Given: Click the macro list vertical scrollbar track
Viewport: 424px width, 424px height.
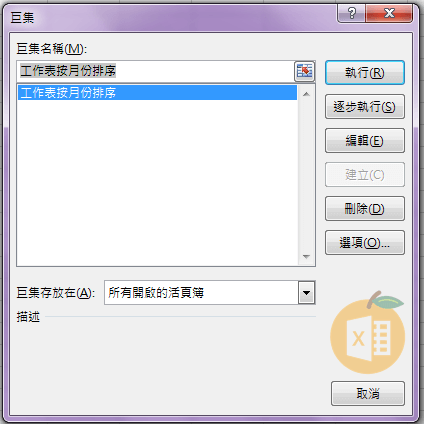Looking at the screenshot, I should [306, 176].
